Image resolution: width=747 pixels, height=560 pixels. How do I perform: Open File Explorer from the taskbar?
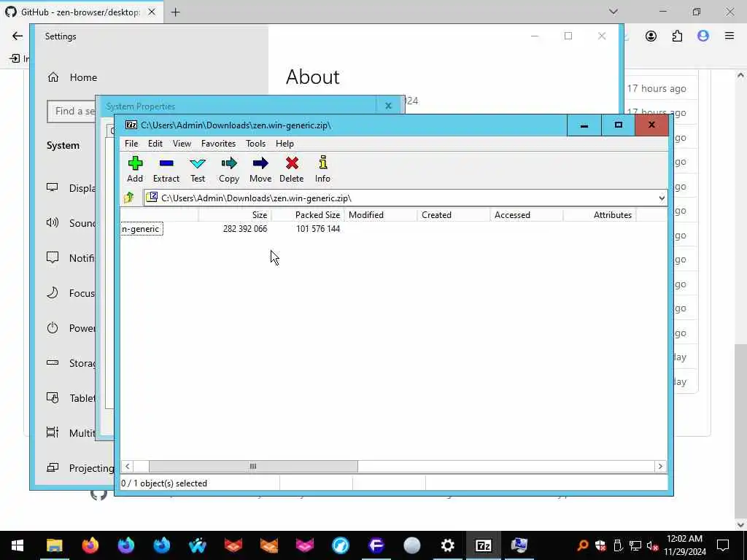pyautogui.click(x=54, y=545)
